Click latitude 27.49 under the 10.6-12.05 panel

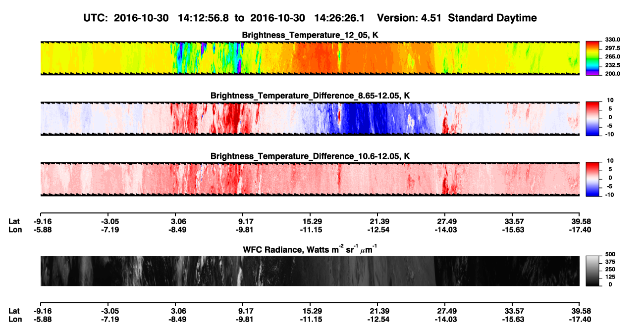(446, 221)
